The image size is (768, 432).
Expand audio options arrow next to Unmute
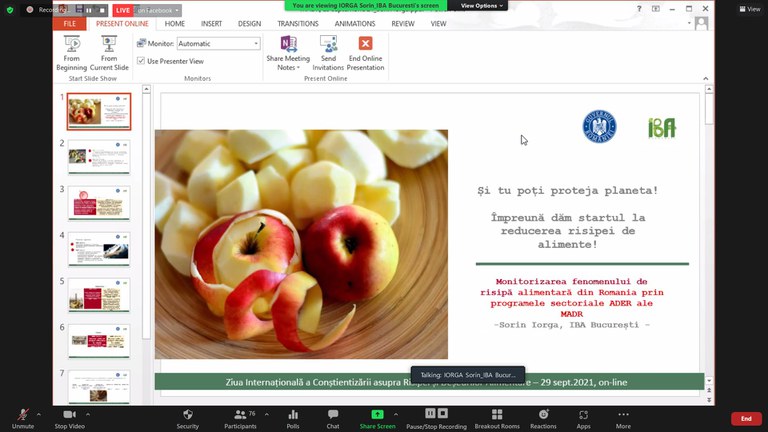(39, 412)
